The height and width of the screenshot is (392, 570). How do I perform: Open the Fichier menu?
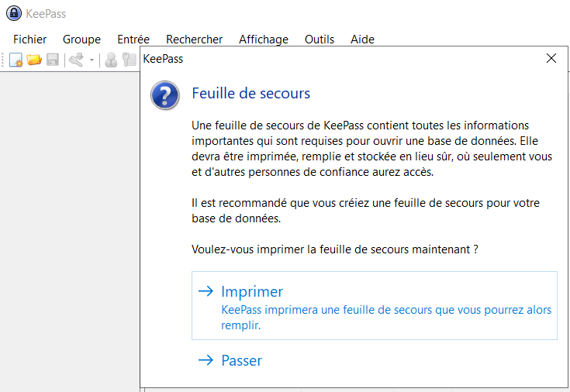pyautogui.click(x=30, y=40)
